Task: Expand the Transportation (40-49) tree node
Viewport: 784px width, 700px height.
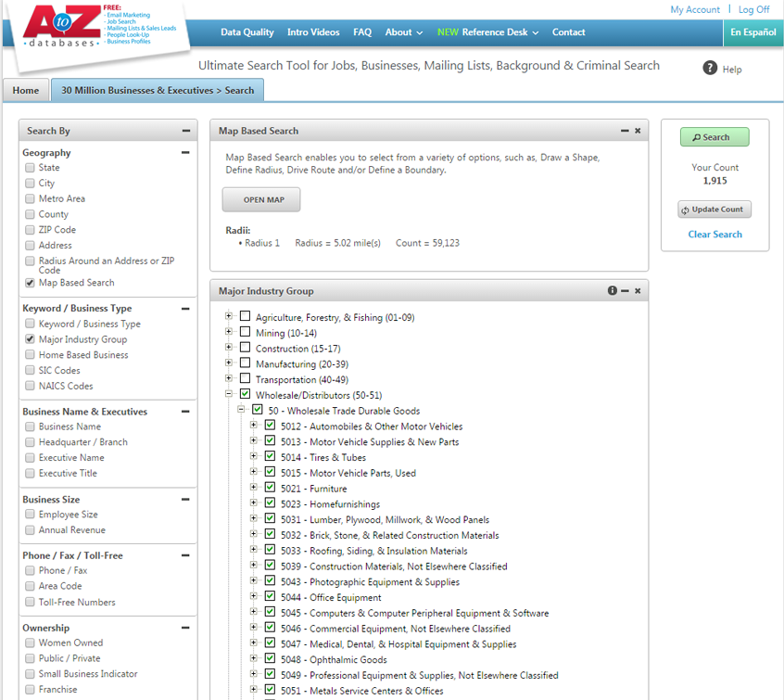Action: coord(229,377)
